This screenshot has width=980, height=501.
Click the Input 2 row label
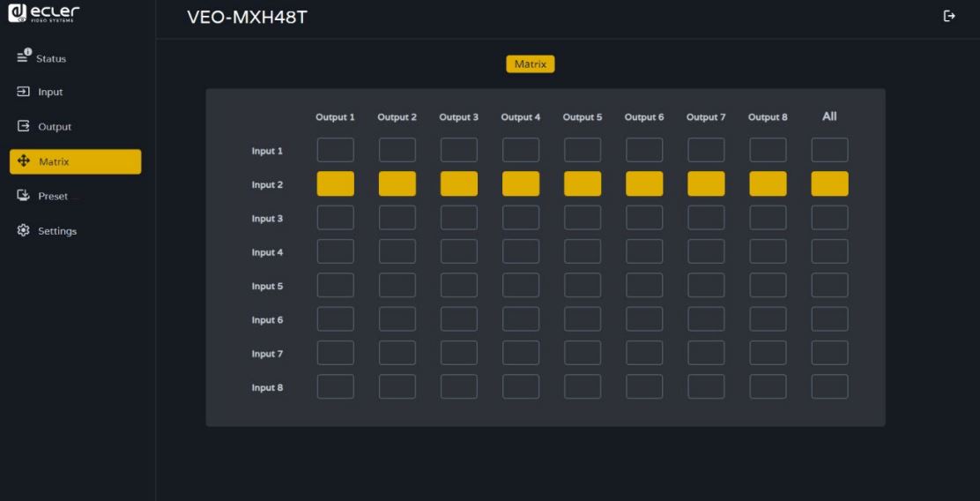click(x=267, y=184)
